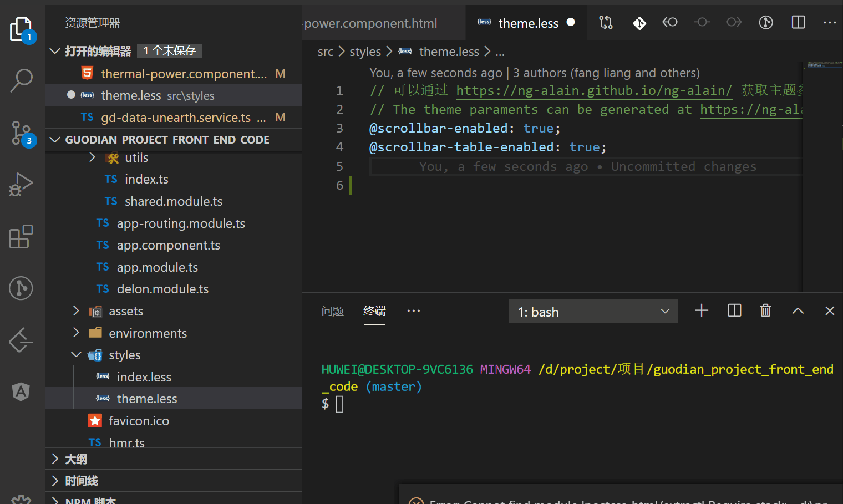
Task: Split the terminal panel
Action: coord(734,310)
